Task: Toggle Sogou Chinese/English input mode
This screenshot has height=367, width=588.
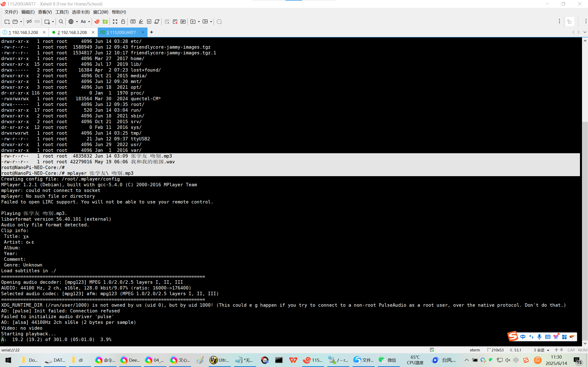Action: [523, 337]
